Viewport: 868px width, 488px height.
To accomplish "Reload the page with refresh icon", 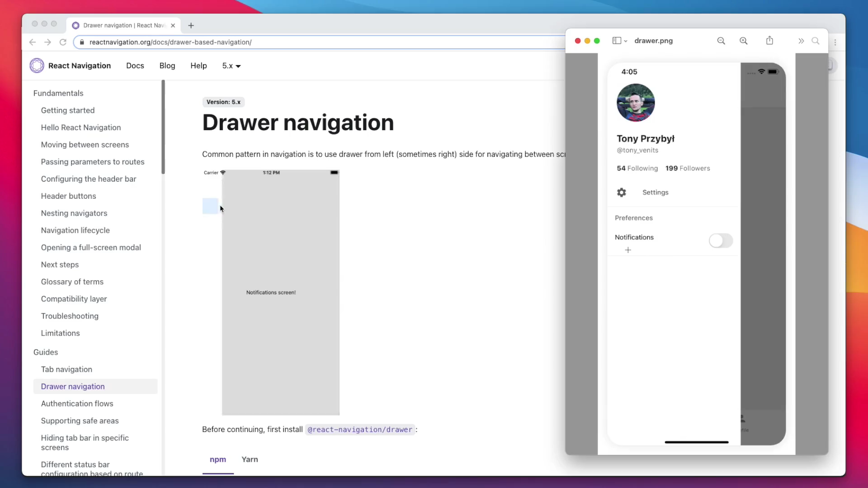I will (x=63, y=42).
